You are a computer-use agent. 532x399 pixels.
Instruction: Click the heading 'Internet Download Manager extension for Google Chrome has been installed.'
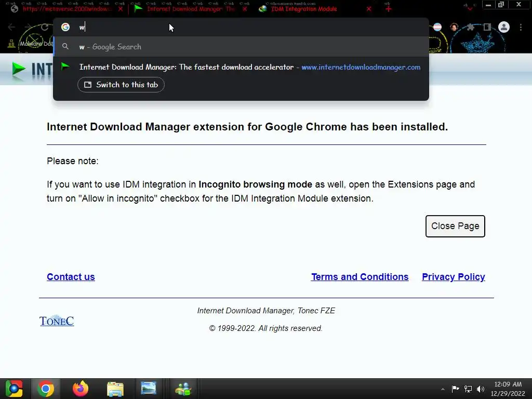click(247, 127)
